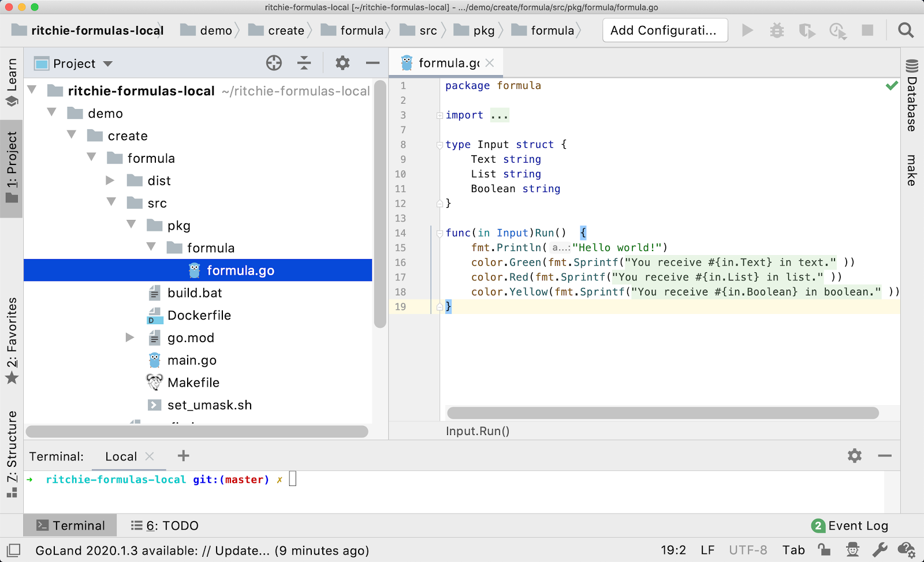This screenshot has height=562, width=924.
Task: Add a new terminal session with plus
Action: pos(184,456)
